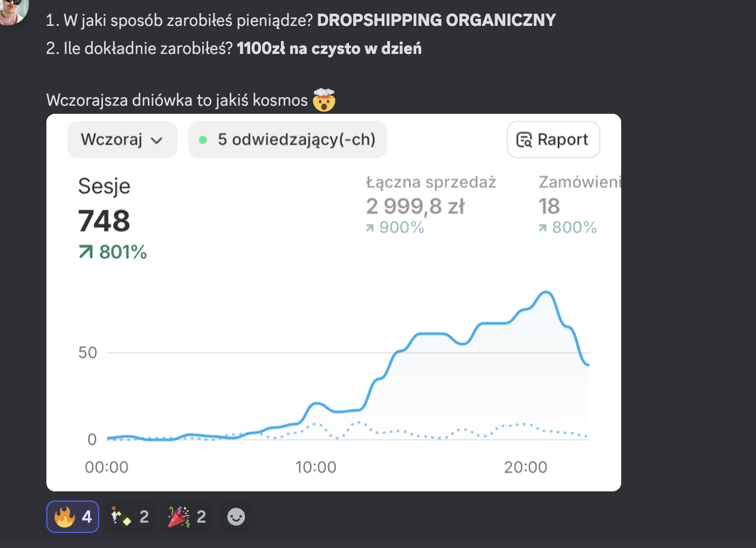The height and width of the screenshot is (548, 756).
Task: Click the 20:00 time axis label
Action: [x=525, y=467]
